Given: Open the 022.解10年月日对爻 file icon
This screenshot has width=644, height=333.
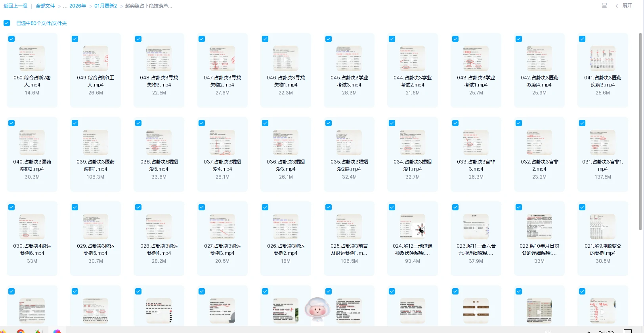Looking at the screenshot, I should (539, 227).
